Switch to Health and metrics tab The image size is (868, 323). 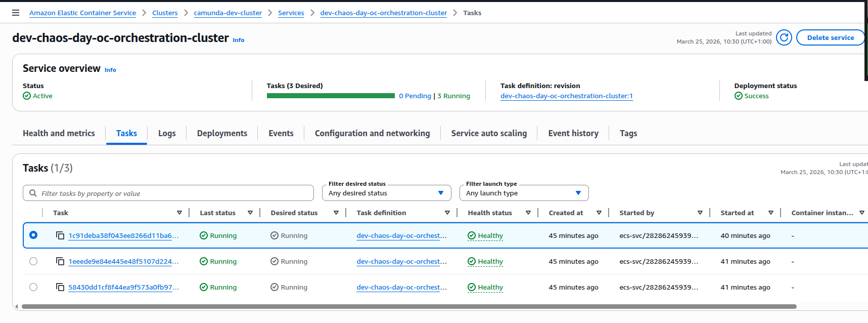[x=59, y=133]
